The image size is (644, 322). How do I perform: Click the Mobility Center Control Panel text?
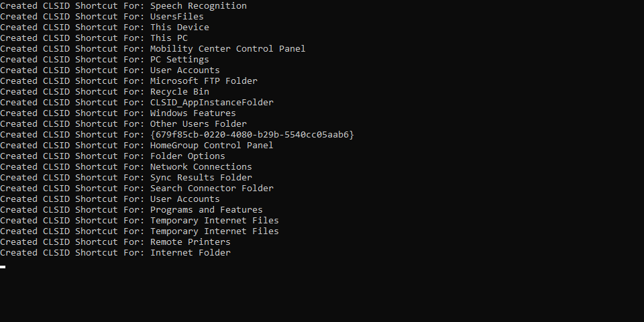click(227, 48)
